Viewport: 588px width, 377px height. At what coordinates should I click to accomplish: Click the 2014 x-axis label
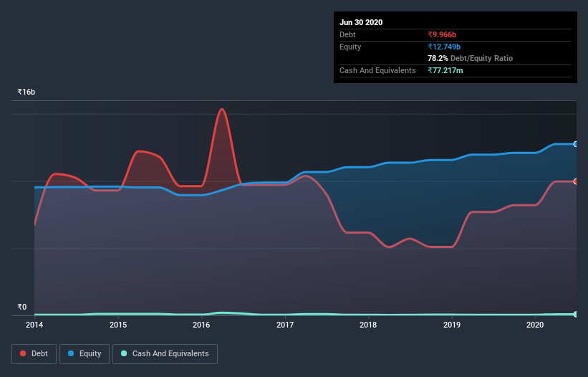tap(34, 325)
